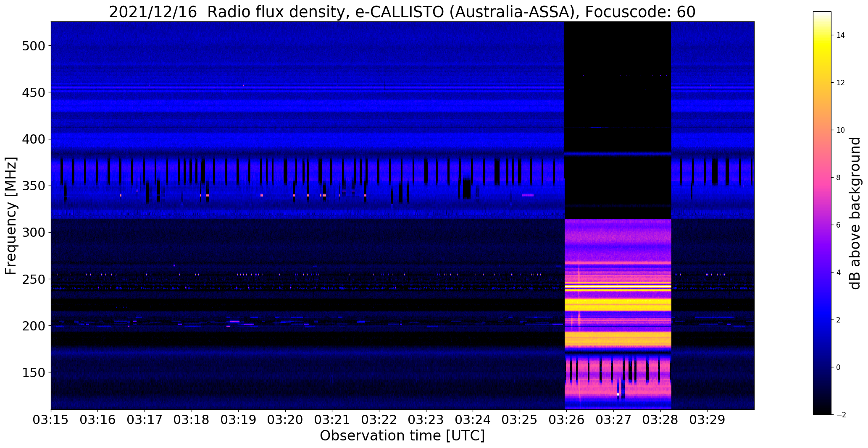The width and height of the screenshot is (868, 448).
Task: Click the 500 frequency tick label
Action: coord(34,45)
